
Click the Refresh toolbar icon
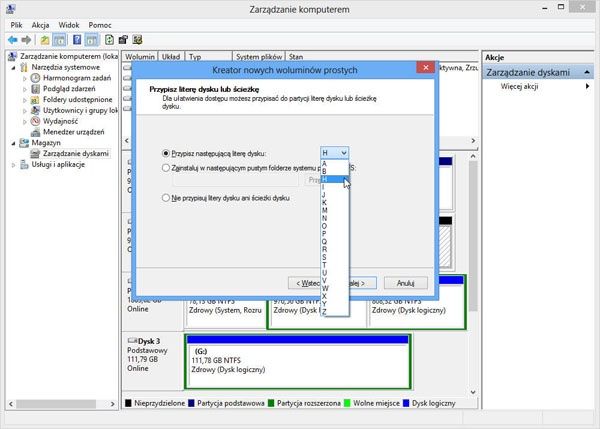109,40
